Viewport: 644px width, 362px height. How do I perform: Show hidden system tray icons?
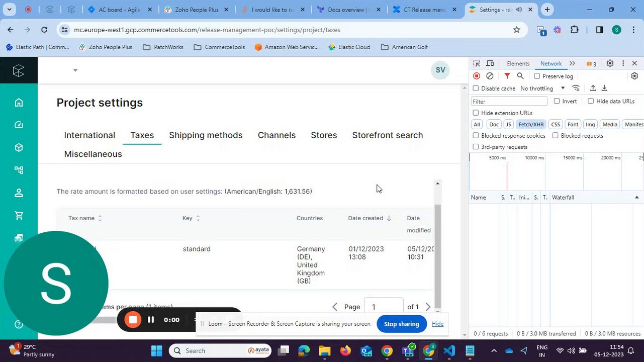494,351
